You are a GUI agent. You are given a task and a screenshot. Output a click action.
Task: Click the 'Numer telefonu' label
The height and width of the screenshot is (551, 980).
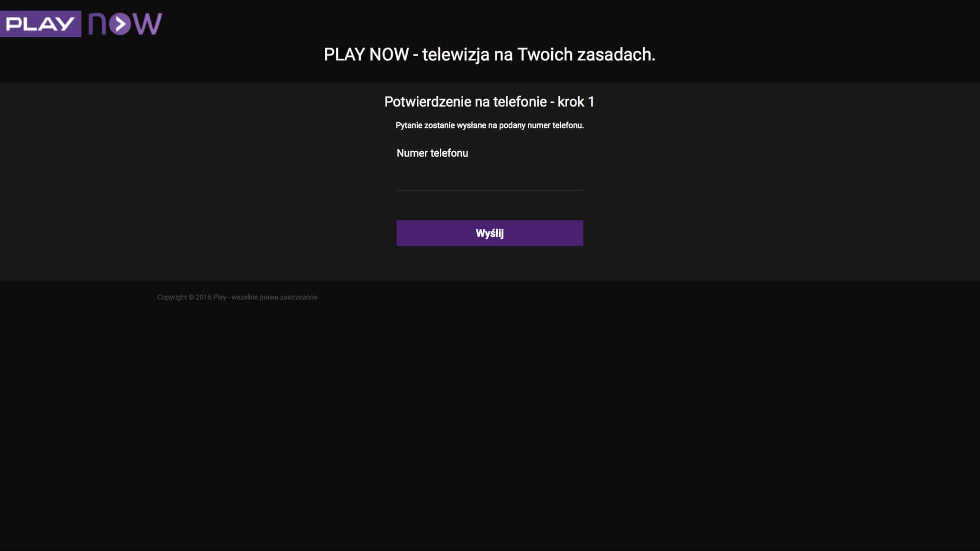coord(432,153)
